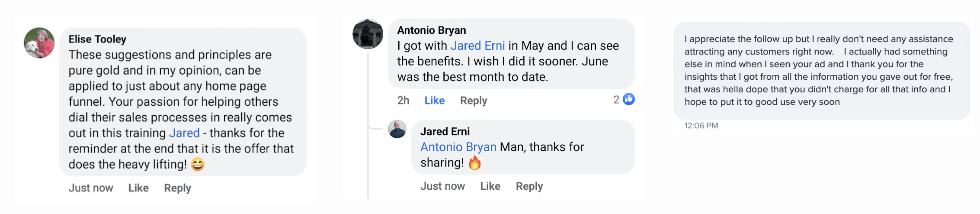This screenshot has height=214, width=980.
Task: Reply to Elise Tooley's comment
Action: (x=177, y=188)
